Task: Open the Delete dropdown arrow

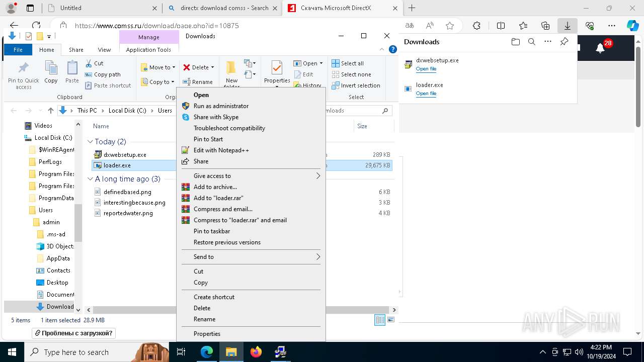Action: (212, 67)
